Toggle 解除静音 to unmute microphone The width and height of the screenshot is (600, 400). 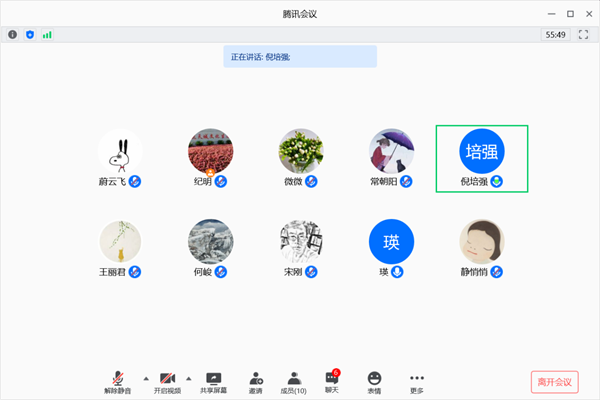(x=118, y=381)
